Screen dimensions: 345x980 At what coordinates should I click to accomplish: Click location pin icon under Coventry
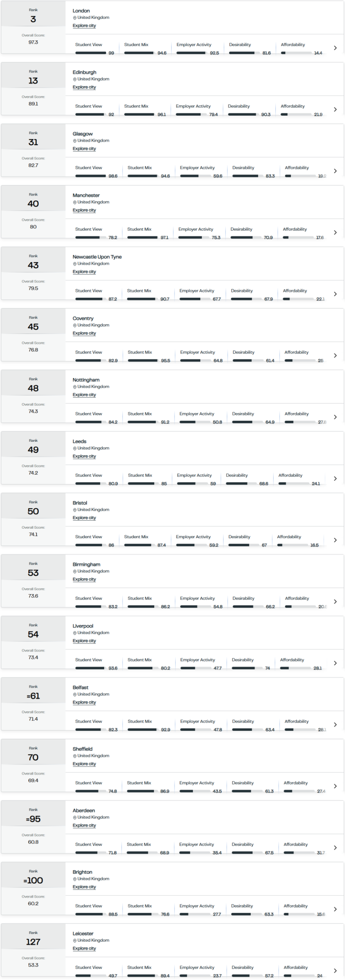click(75, 325)
